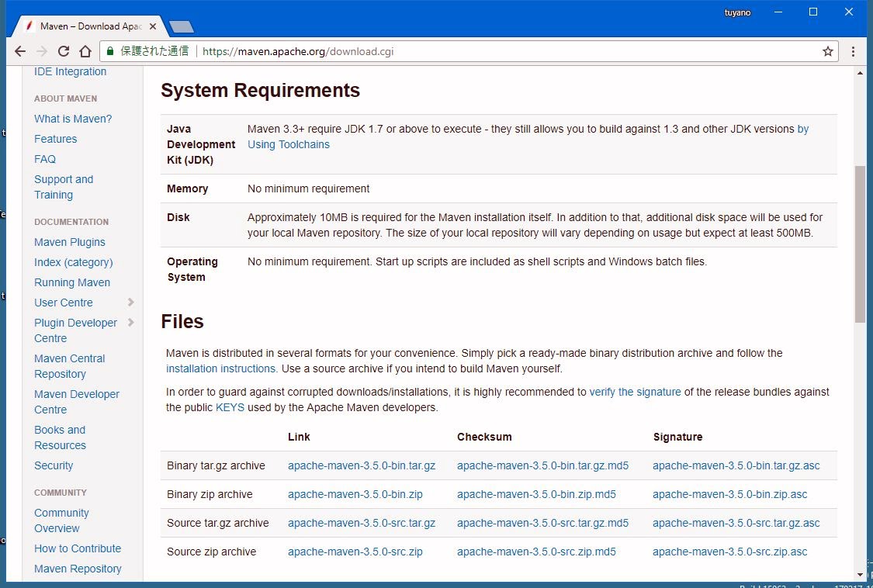Close the Maven download tab

pyautogui.click(x=153, y=26)
